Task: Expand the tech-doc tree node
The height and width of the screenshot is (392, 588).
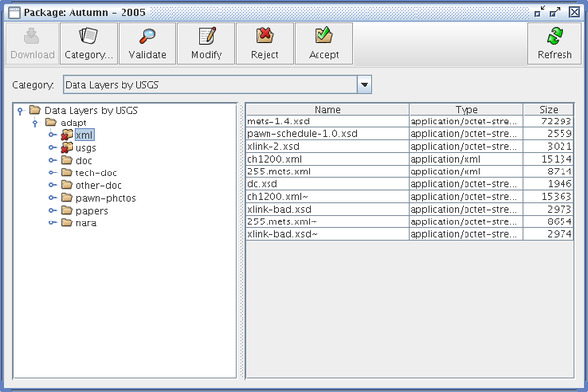Action: (52, 172)
